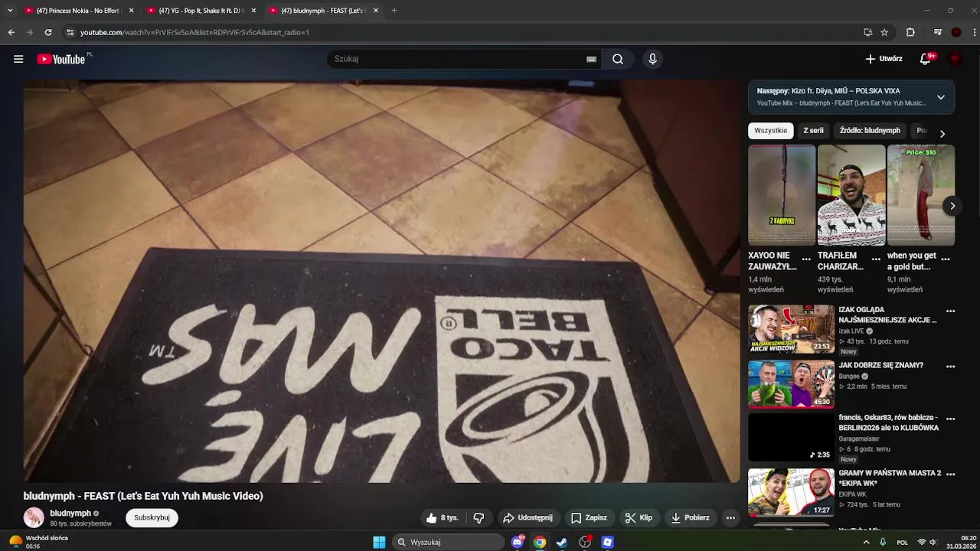Image resolution: width=980 pixels, height=551 pixels.
Task: Open the on-screen keyboard in search box
Action: coord(591,59)
